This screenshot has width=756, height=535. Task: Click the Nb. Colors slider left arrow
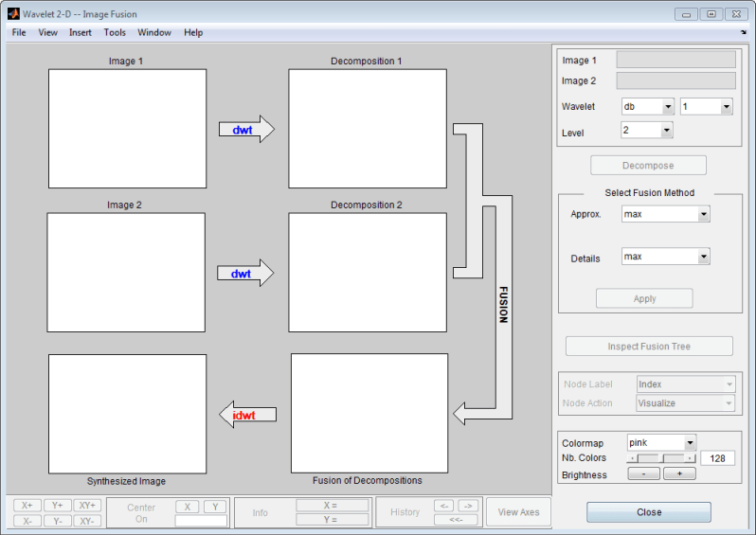tap(632, 458)
